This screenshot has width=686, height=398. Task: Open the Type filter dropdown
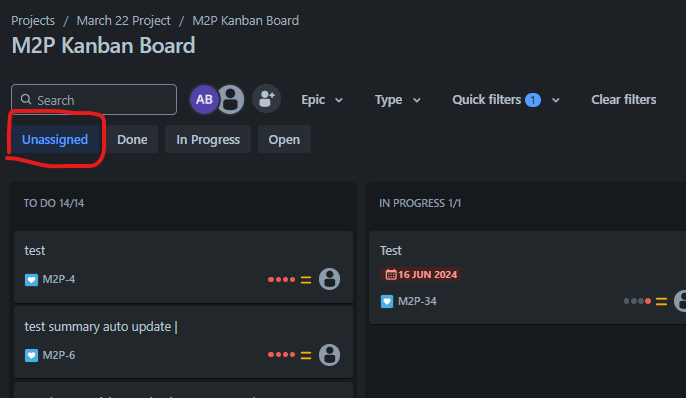pyautogui.click(x=397, y=100)
